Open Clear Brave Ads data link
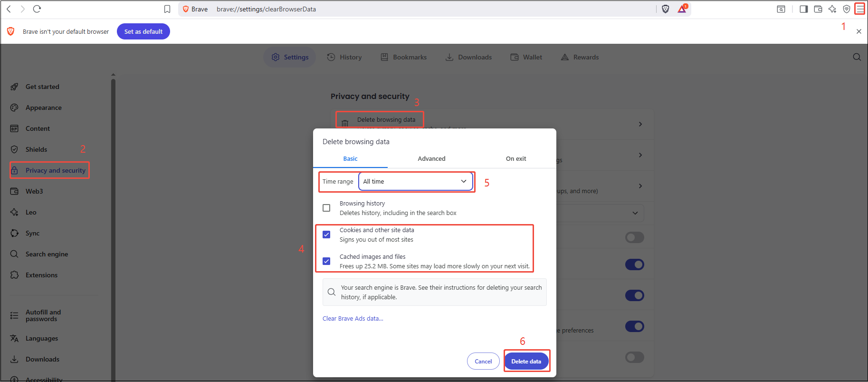The image size is (868, 382). coord(353,319)
